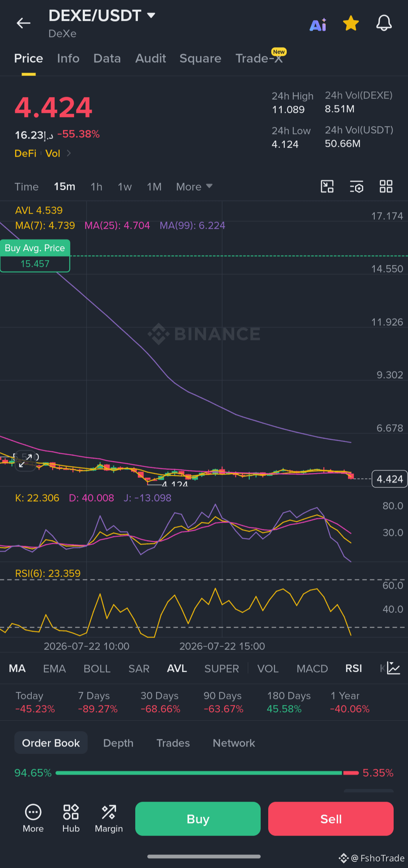Click the AVL 4.539 label

click(x=39, y=210)
